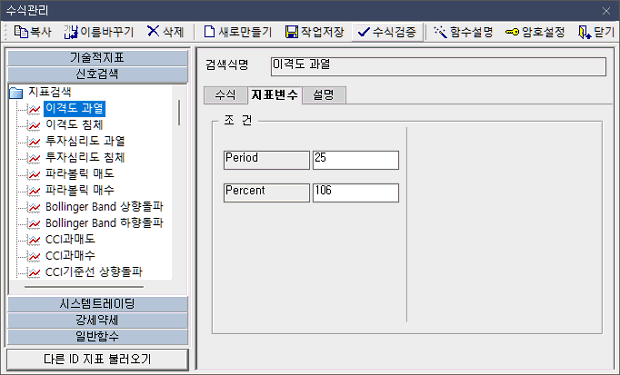Select the 투자심리도 침체 tree item

[85, 157]
